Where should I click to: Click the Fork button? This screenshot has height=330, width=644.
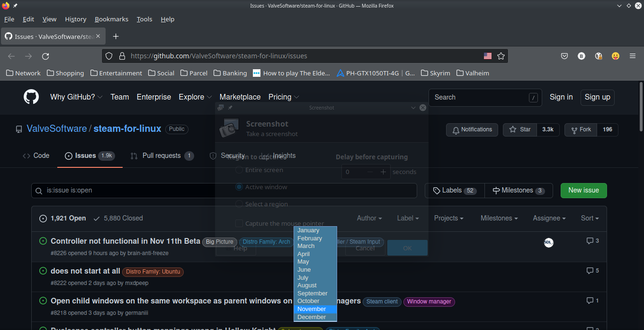[581, 129]
